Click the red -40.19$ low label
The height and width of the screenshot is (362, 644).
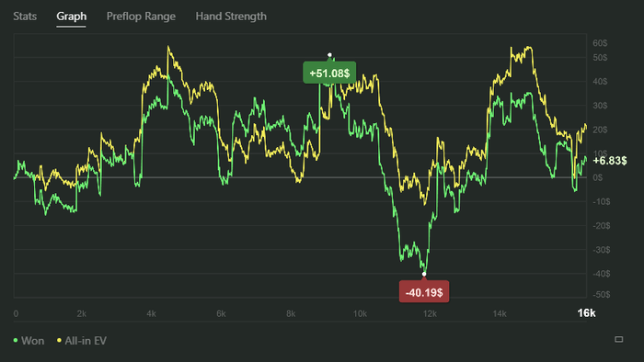tap(424, 292)
